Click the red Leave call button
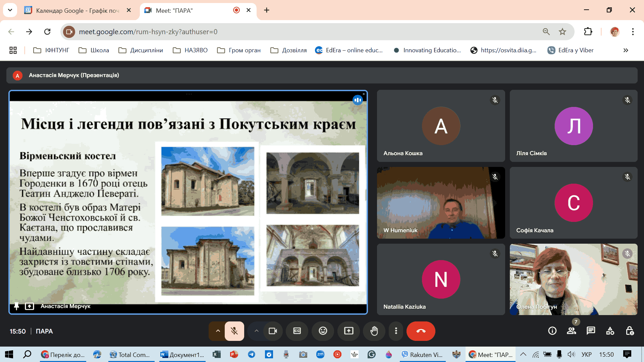The image size is (644, 362). 421,331
